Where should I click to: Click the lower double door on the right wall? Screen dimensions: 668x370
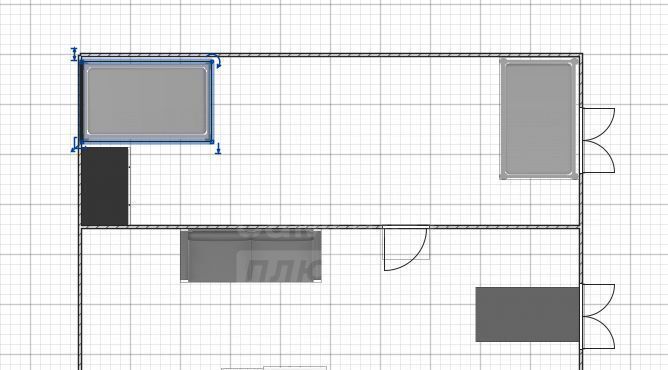tap(597, 316)
